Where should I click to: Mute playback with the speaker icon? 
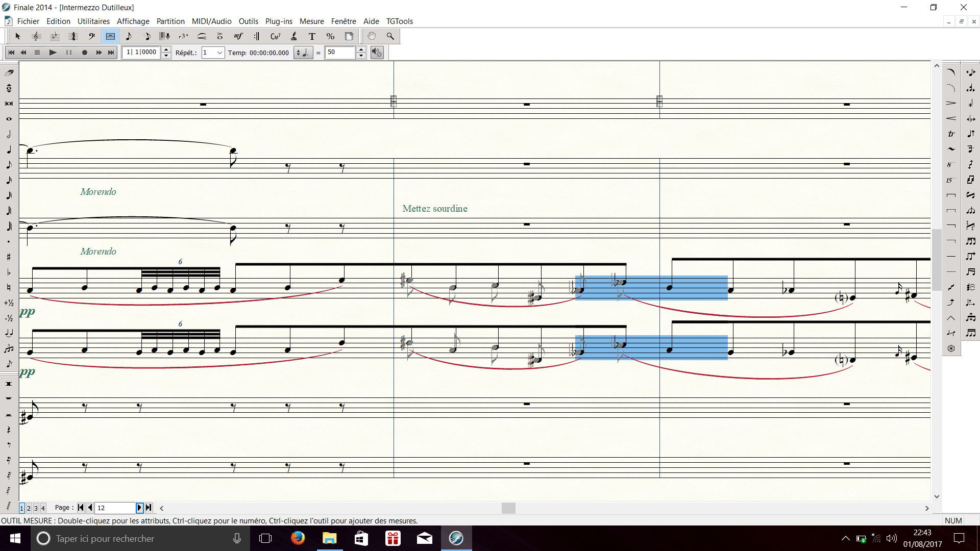click(x=377, y=52)
